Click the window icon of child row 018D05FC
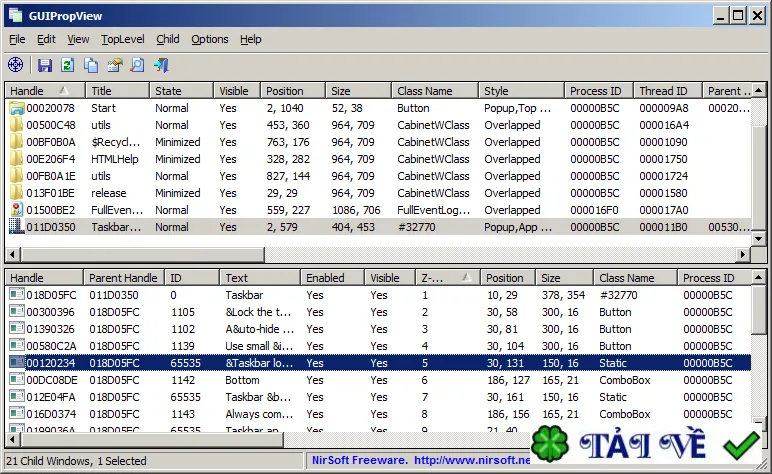Screen dimensions: 772x474 coord(17,295)
